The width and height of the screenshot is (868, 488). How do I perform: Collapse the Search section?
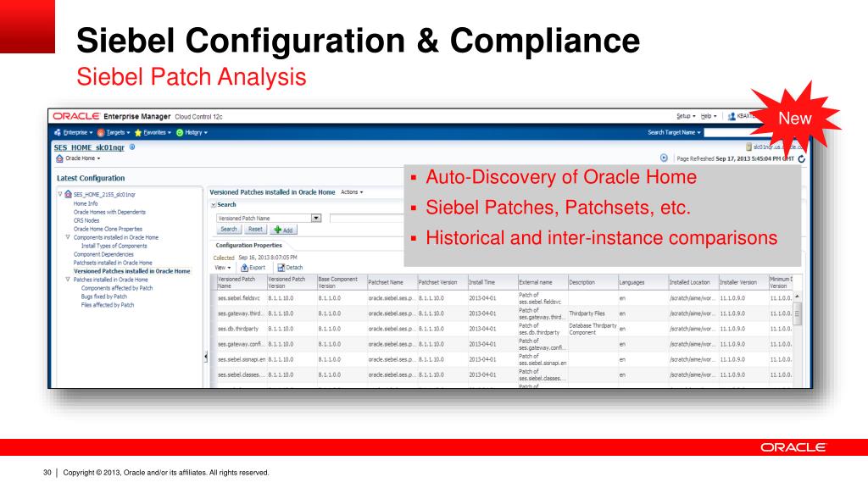213,205
